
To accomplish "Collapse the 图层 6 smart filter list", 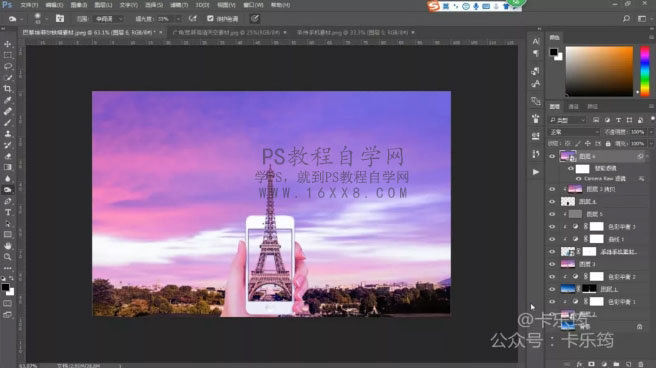I will pos(648,156).
